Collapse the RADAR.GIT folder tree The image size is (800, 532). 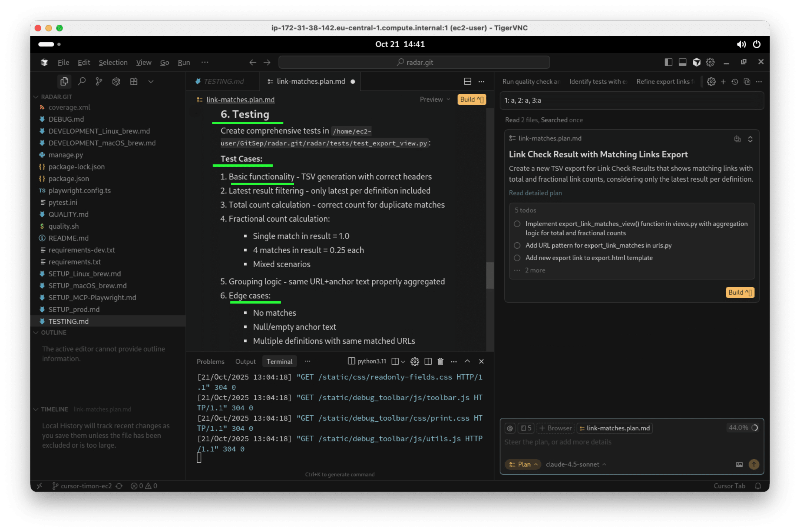point(36,97)
